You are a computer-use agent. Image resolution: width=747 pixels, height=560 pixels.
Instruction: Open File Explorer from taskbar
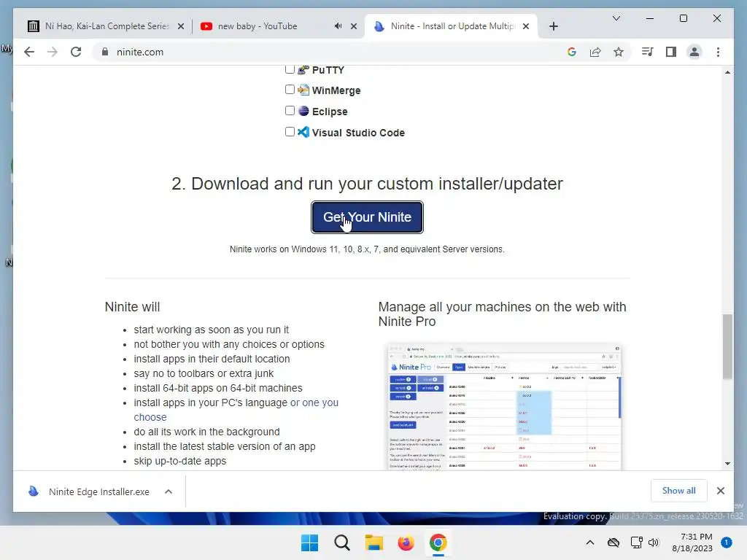(374, 542)
